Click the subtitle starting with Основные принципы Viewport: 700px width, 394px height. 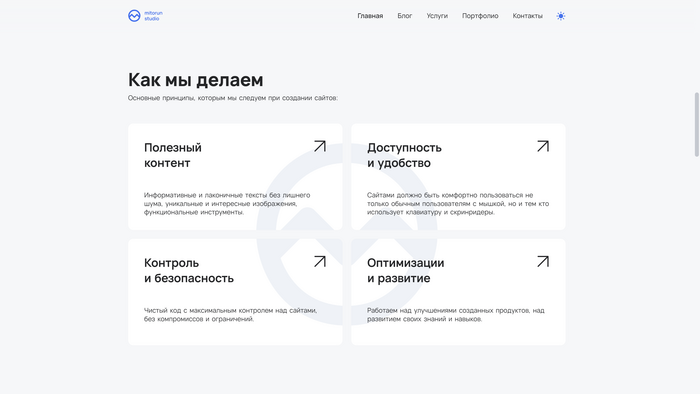pos(233,98)
